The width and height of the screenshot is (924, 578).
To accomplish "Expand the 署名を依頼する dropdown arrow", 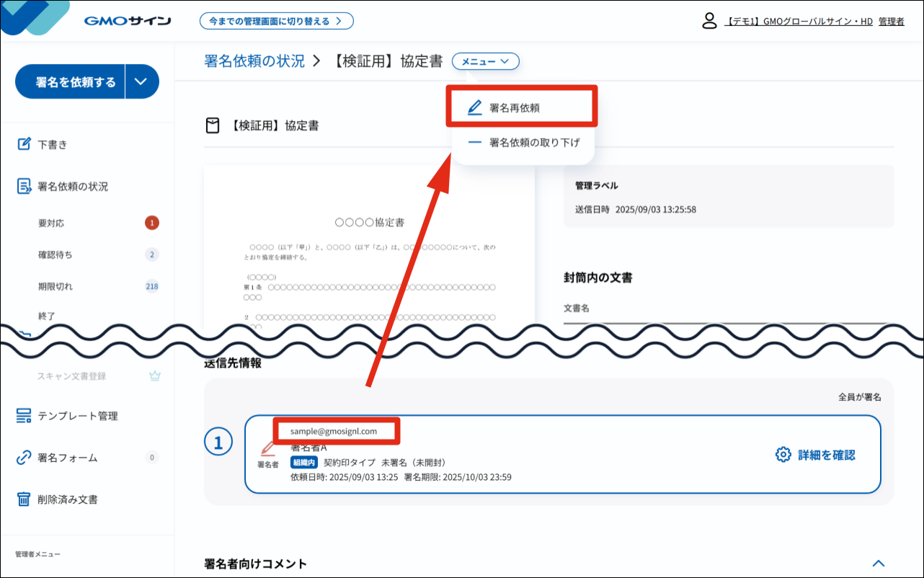I will pyautogui.click(x=142, y=81).
